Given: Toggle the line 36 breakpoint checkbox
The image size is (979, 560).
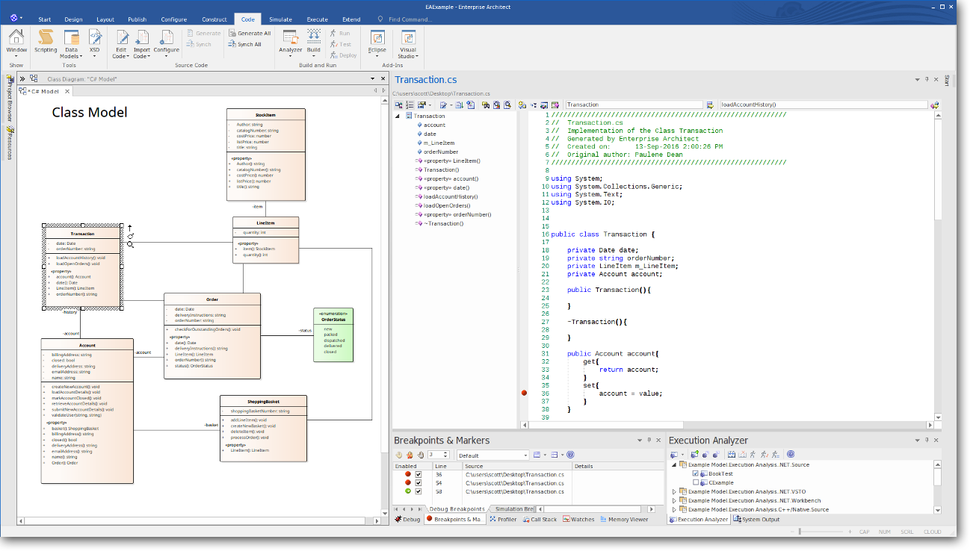Looking at the screenshot, I should (x=419, y=474).
